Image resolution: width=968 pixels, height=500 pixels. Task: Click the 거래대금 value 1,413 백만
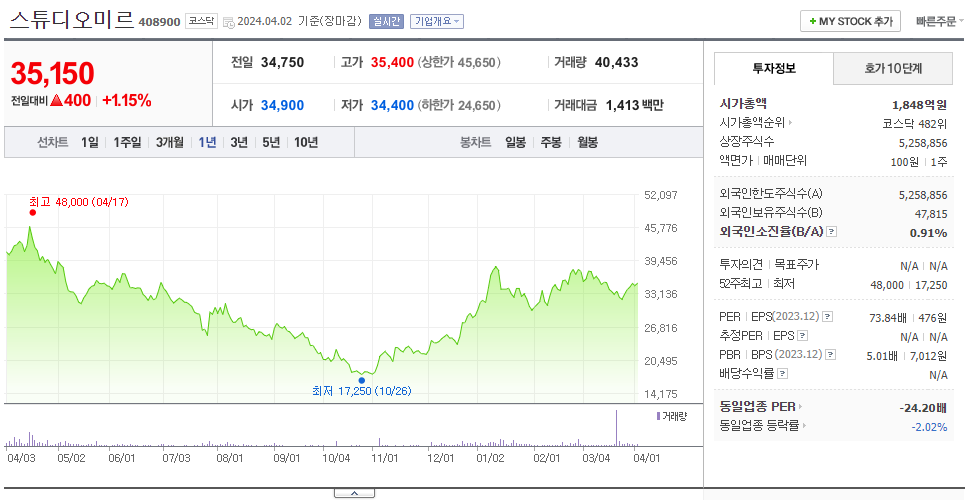point(635,106)
